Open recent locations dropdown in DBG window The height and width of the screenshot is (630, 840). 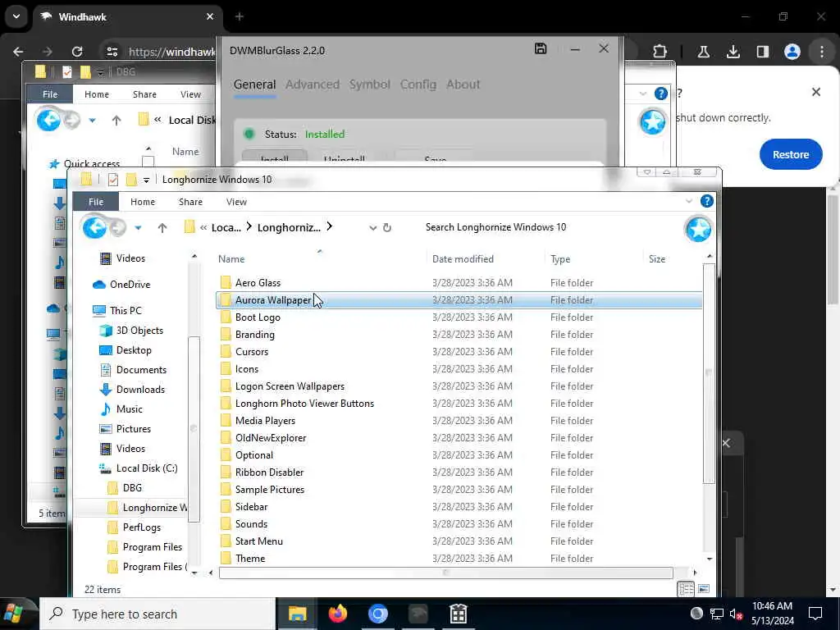point(92,121)
